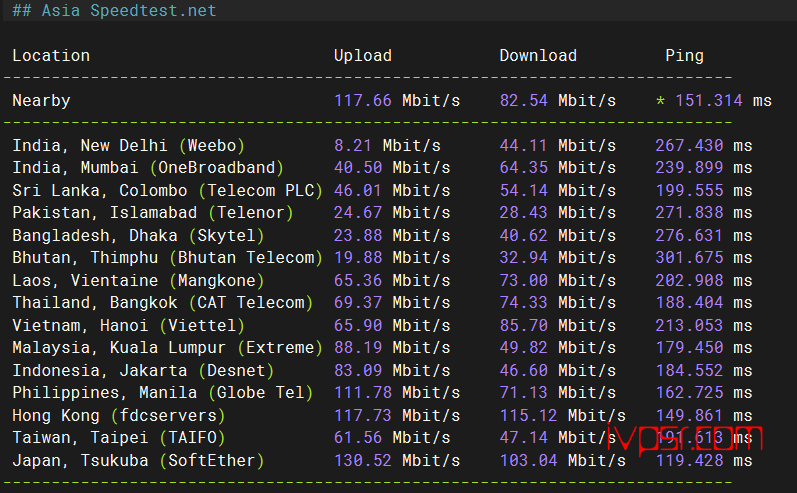Click Dhaka ping value 276.631

click(689, 235)
